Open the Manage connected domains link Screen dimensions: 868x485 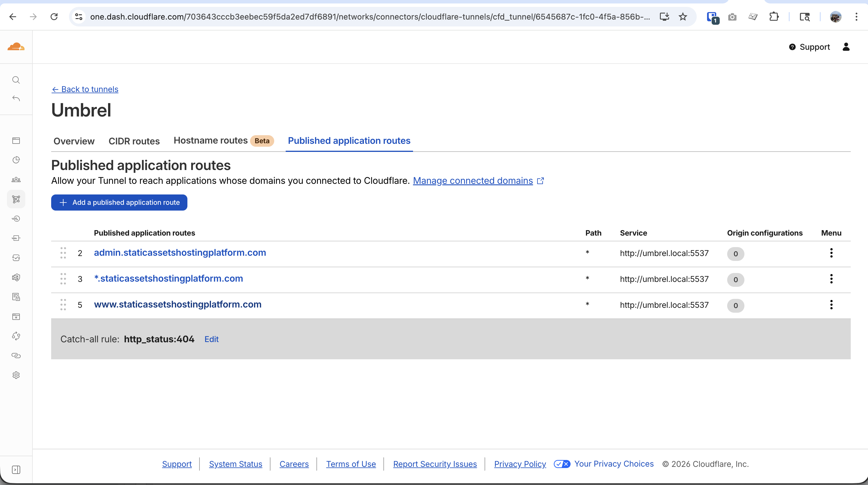473,181
